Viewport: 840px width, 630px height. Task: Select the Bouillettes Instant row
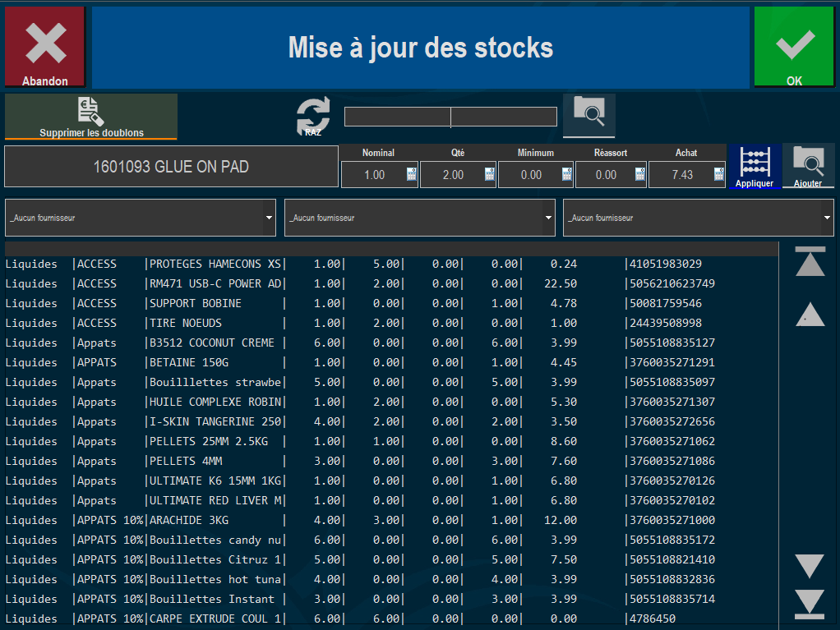pos(391,599)
